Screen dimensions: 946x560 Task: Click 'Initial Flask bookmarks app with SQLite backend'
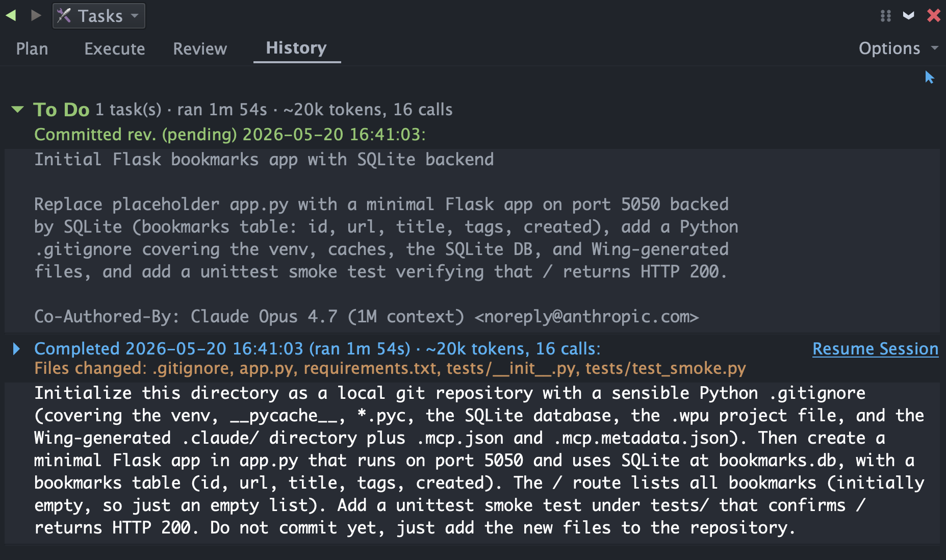click(264, 160)
